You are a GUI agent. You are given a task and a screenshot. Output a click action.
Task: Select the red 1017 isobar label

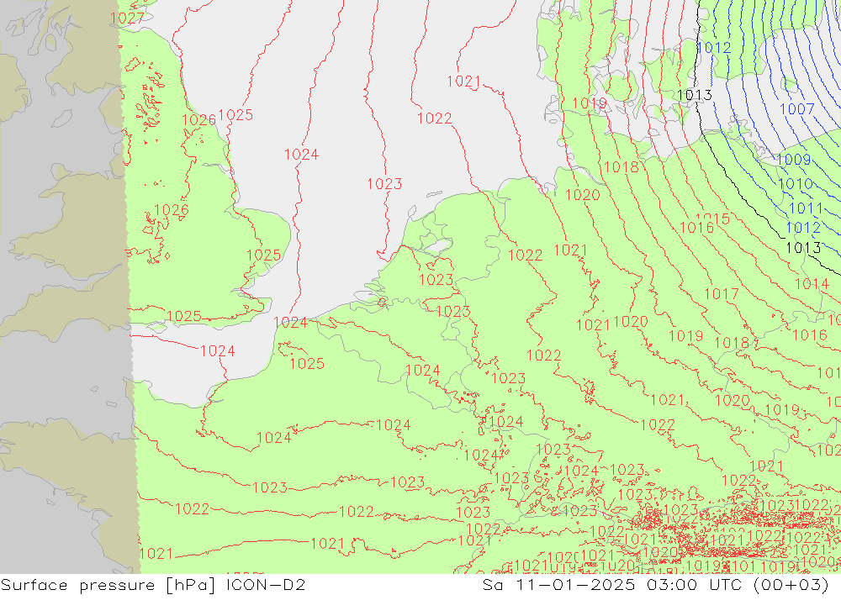click(x=722, y=294)
